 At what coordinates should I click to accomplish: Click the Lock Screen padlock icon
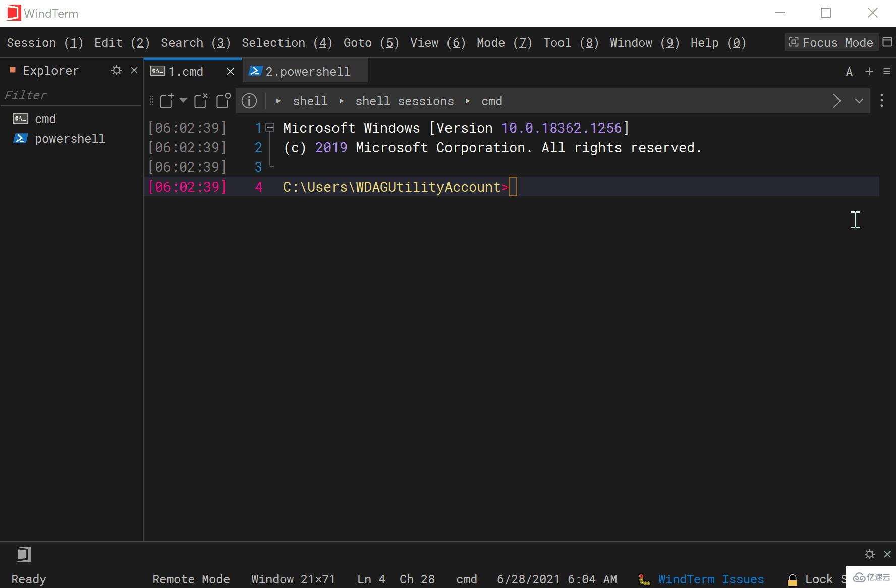[793, 580]
